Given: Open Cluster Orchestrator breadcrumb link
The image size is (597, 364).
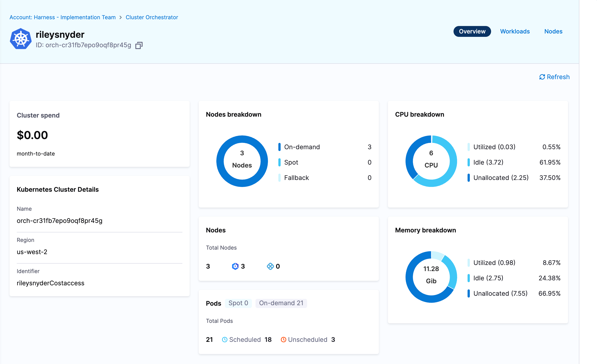Looking at the screenshot, I should (152, 17).
